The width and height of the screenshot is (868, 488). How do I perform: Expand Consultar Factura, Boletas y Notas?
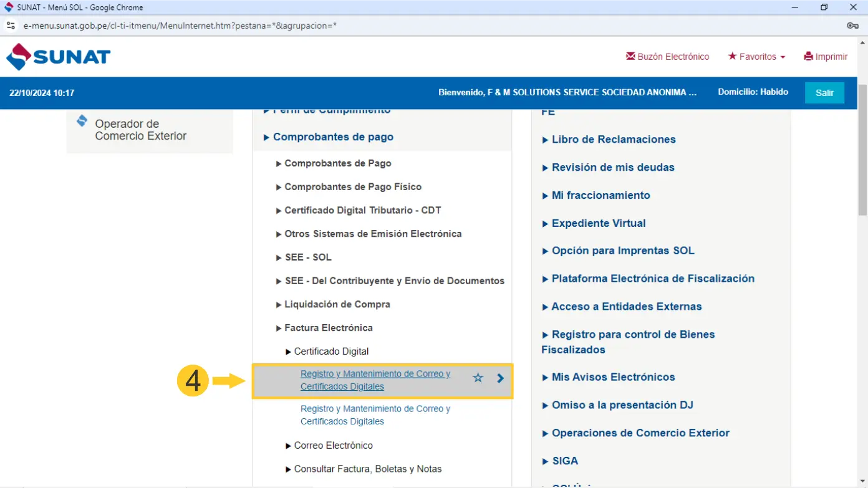[367, 469]
